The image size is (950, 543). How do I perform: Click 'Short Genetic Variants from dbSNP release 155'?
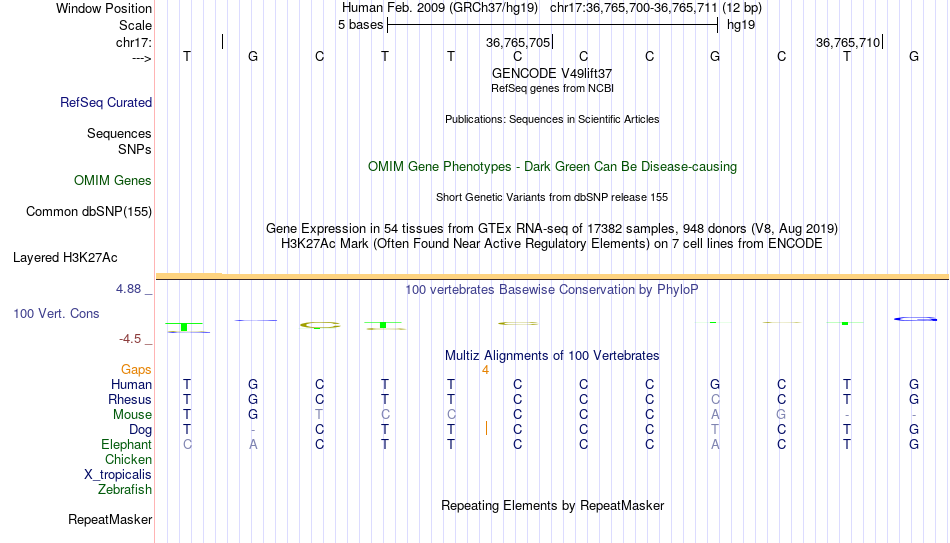[552, 198]
